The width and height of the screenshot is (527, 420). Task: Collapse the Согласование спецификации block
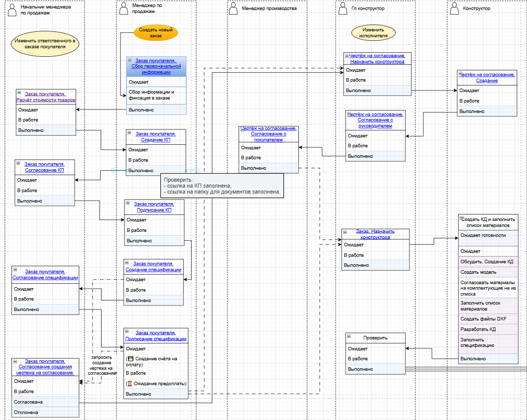(14, 272)
